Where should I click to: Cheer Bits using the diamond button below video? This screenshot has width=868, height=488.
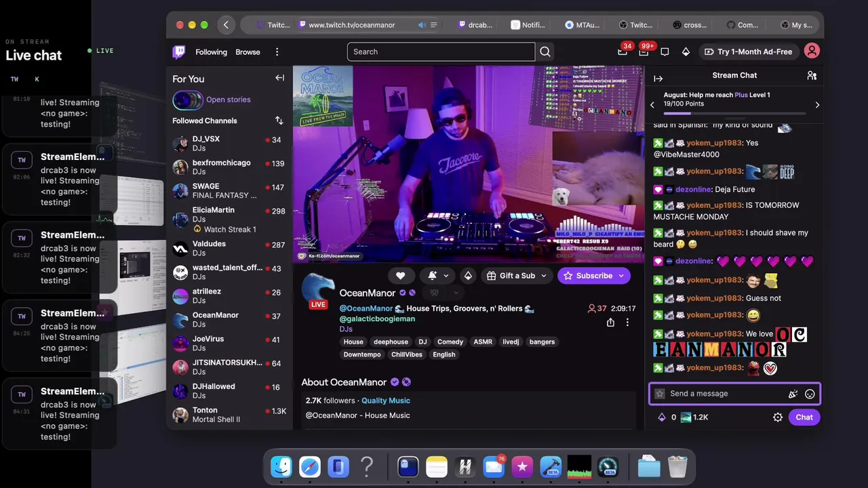click(x=468, y=276)
